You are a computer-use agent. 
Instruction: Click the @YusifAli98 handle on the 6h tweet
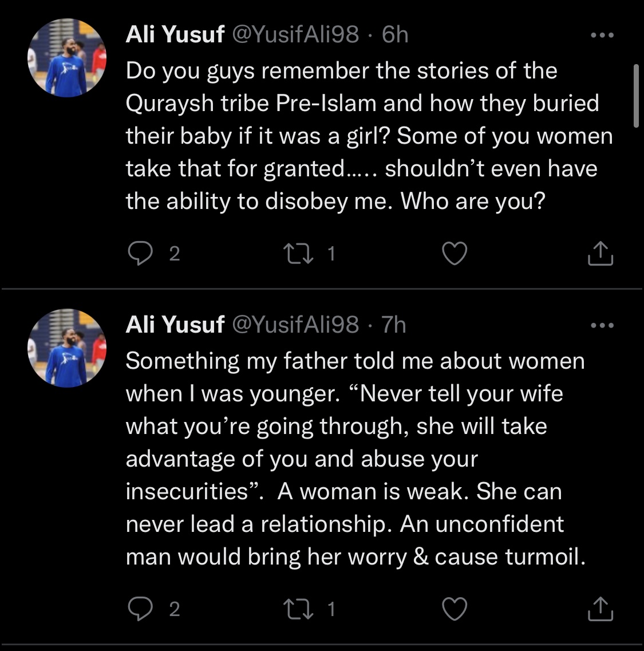295,35
